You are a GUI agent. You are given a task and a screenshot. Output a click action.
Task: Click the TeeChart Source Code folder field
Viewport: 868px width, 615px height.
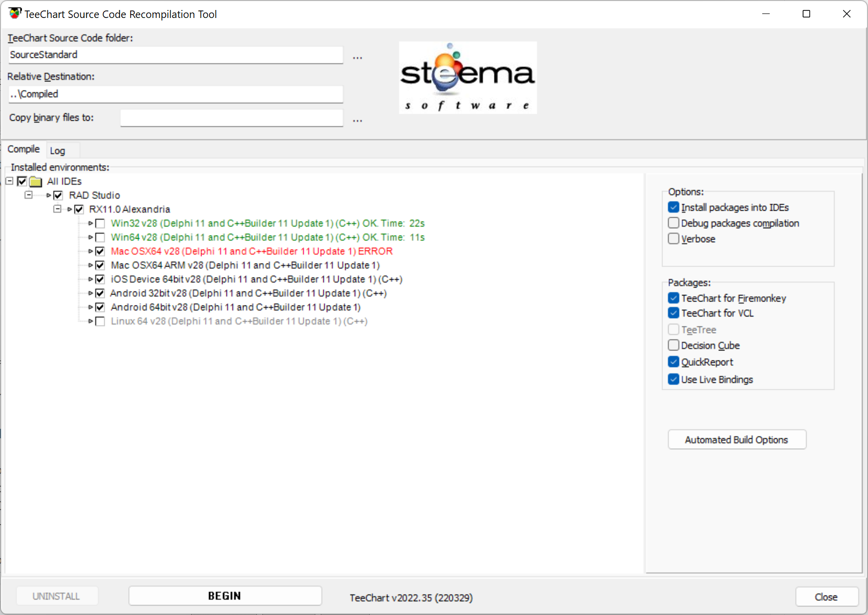point(176,55)
